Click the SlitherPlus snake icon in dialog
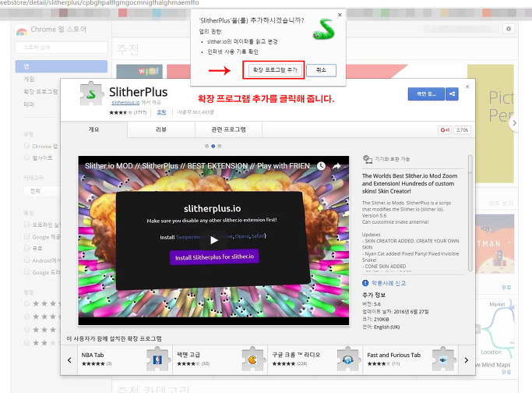This screenshot has width=532, height=393. pos(323,29)
